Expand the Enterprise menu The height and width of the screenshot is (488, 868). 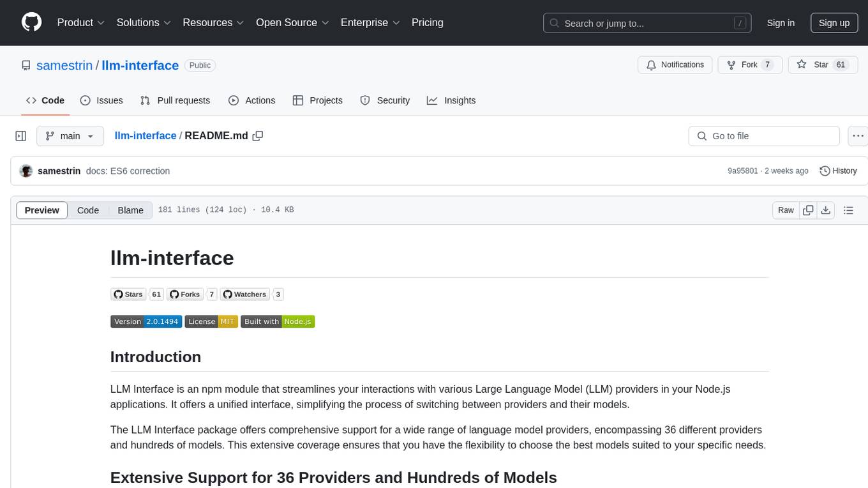pos(370,22)
